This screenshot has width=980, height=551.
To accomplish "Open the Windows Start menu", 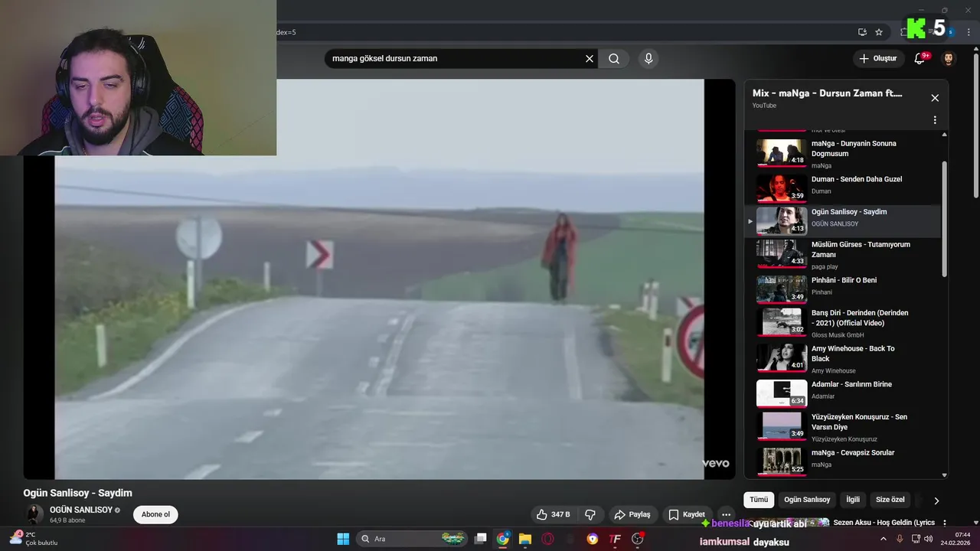I will pyautogui.click(x=343, y=539).
